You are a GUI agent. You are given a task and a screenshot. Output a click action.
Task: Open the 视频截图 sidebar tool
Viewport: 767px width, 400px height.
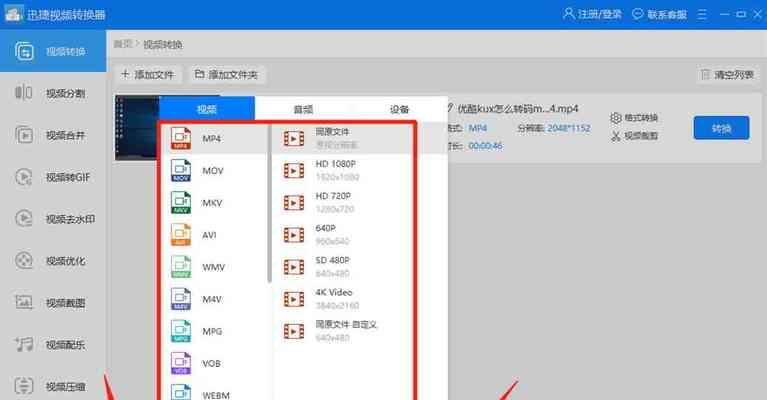pyautogui.click(x=53, y=303)
